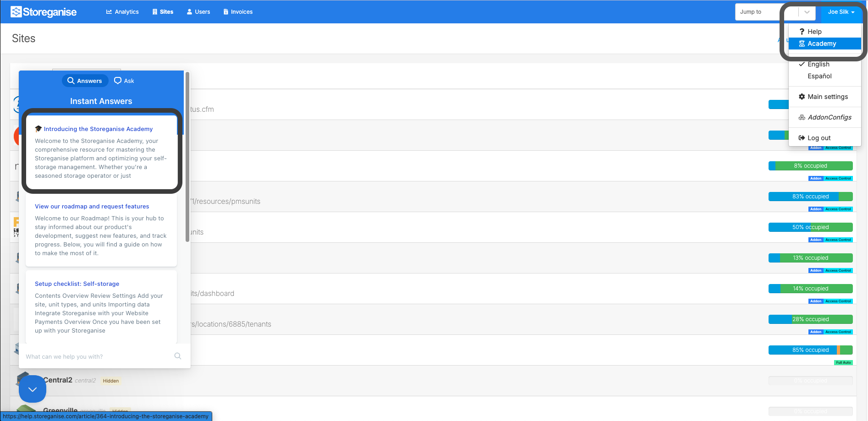Click the graduation cap icon on Academy article
Screen dimensions: 868x421
click(38, 129)
